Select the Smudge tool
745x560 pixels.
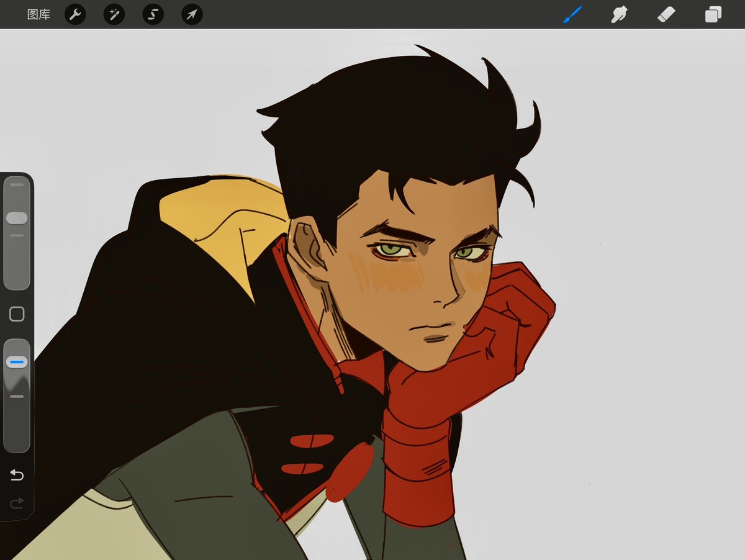click(619, 14)
